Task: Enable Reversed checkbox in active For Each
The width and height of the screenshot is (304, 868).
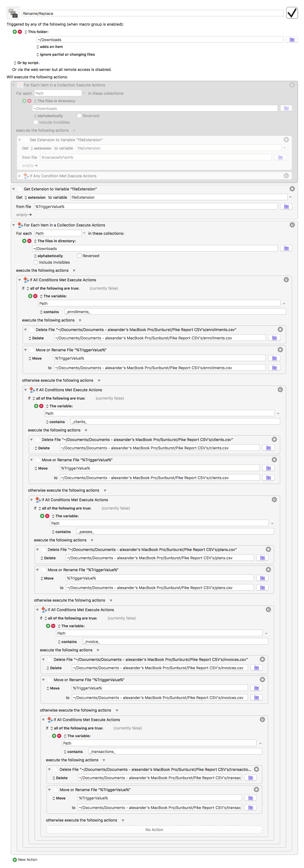Action: click(x=79, y=256)
